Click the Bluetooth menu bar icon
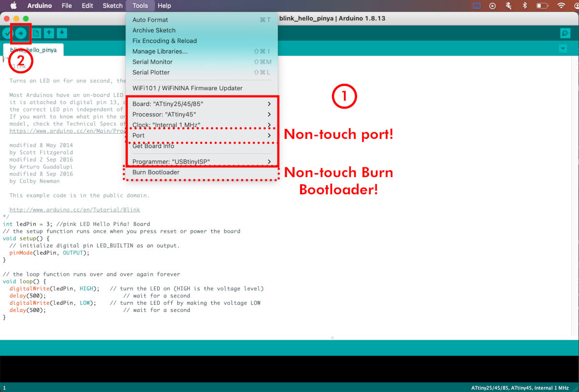Screen dimensions: 579x392 (x=524, y=6)
